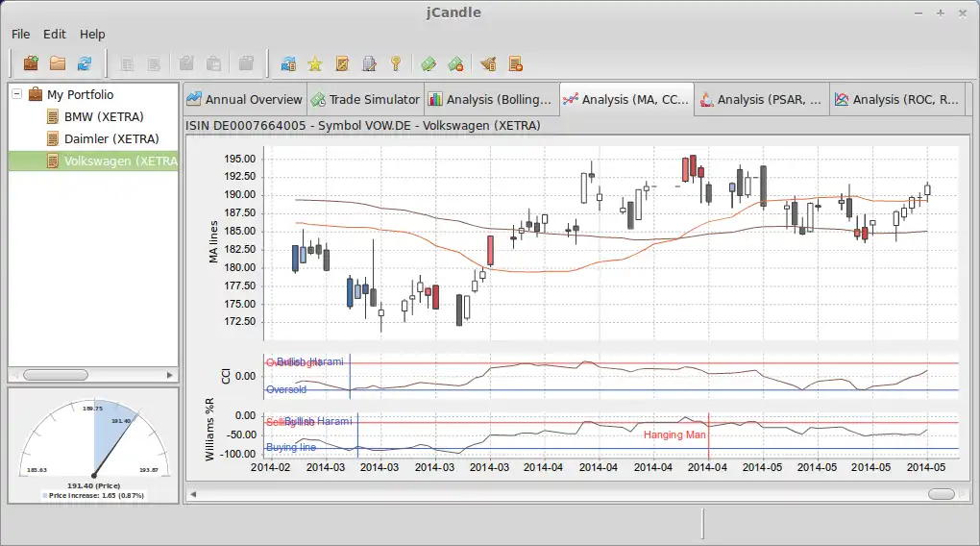Click the MA lines axis label
The width and height of the screenshot is (980, 546).
pos(213,242)
